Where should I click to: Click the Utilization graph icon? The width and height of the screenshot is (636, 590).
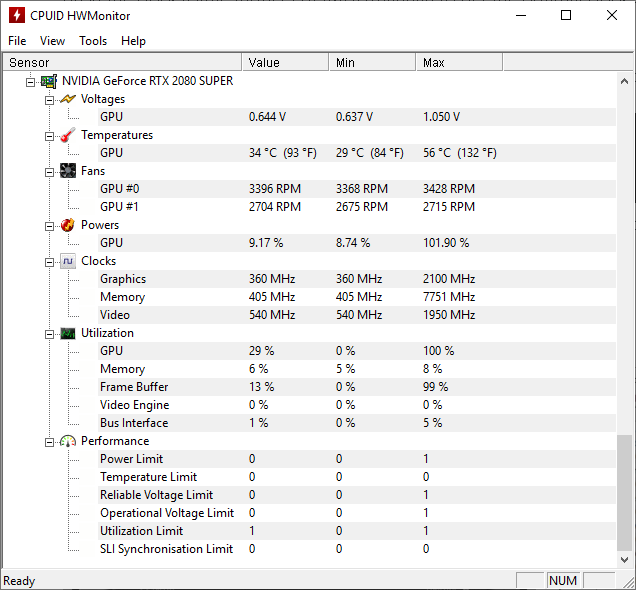(x=68, y=333)
